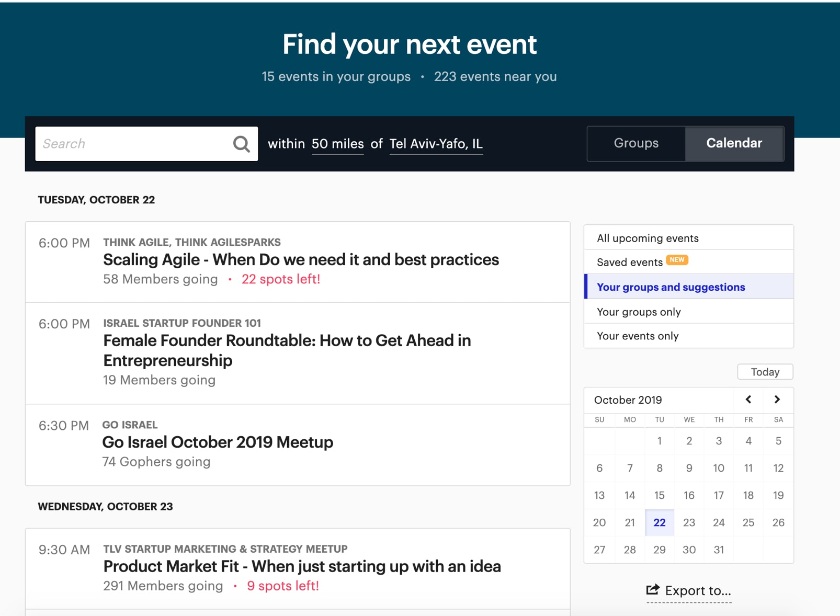The image size is (840, 616).
Task: Select Your groups and suggestions filter
Action: [689, 287]
